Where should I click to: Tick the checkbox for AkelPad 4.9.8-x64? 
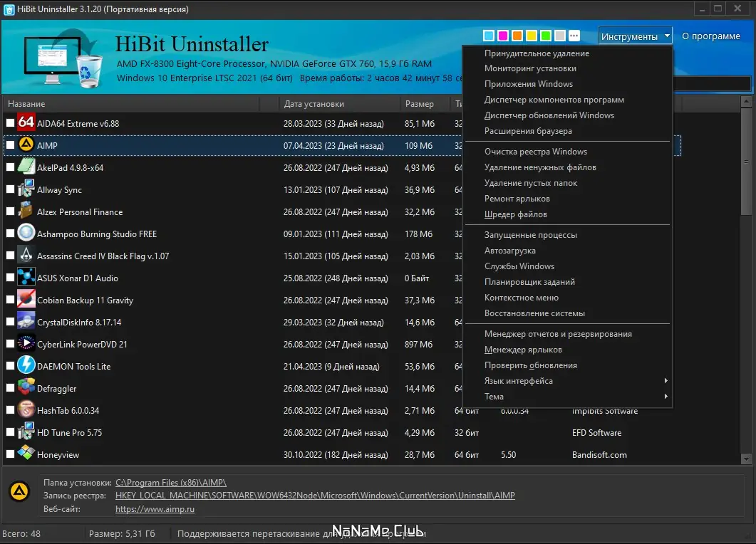coord(10,167)
